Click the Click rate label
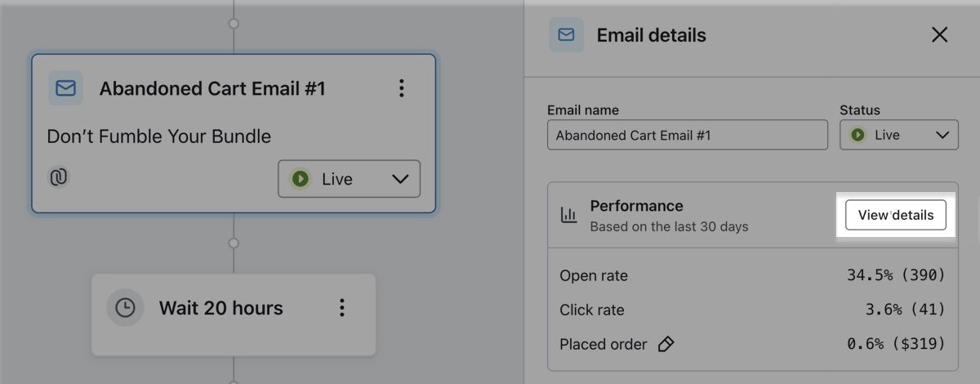Viewport: 980px width, 384px height. point(591,310)
